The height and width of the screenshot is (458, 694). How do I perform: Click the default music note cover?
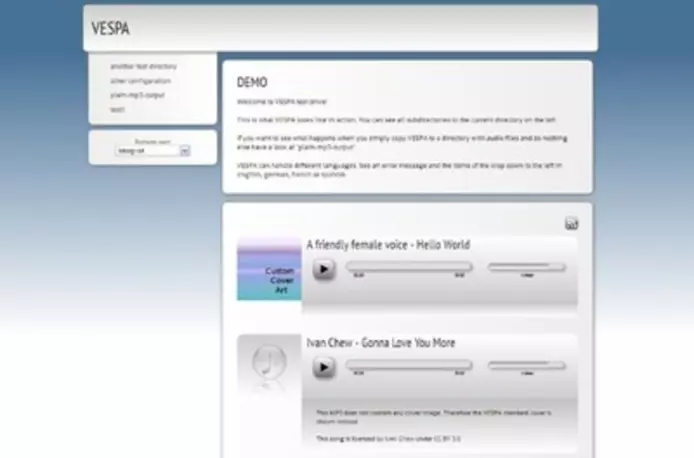point(269,366)
